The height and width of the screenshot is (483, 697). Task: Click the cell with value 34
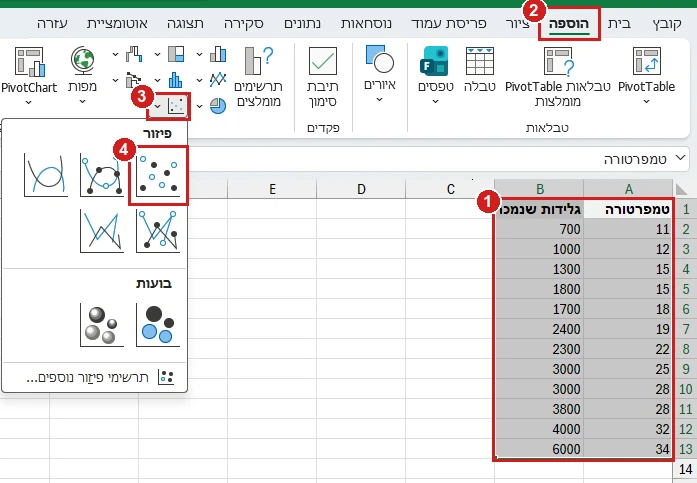click(x=628, y=449)
